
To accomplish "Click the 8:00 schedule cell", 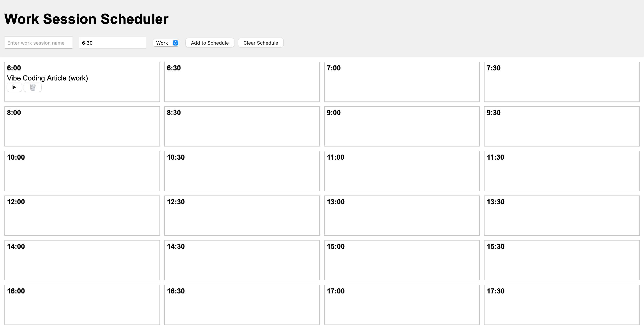I will (x=82, y=126).
